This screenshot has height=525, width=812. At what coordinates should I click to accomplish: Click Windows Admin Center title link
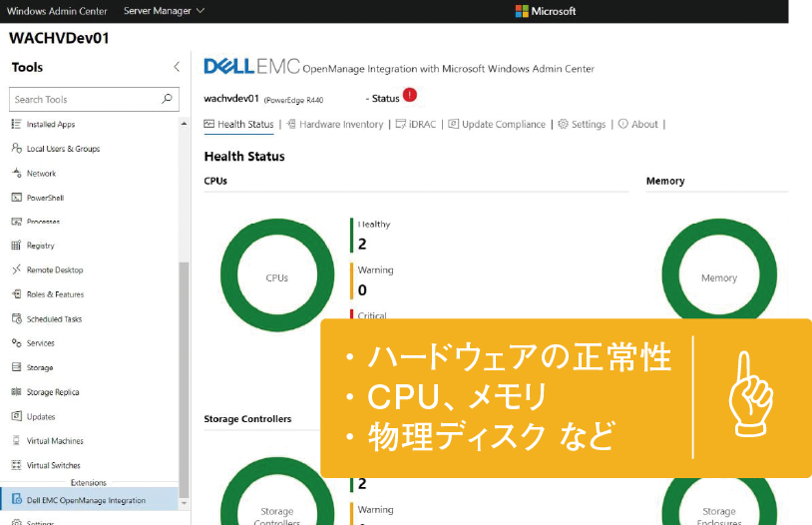pos(57,11)
